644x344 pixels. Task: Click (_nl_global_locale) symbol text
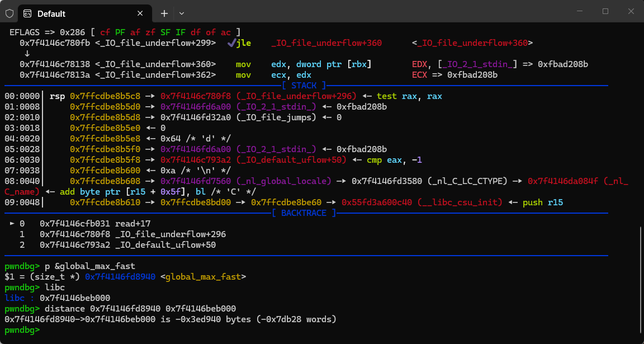[284, 181]
